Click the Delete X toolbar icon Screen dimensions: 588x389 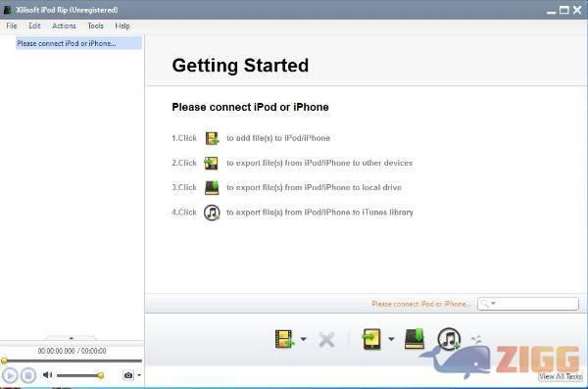pos(326,340)
